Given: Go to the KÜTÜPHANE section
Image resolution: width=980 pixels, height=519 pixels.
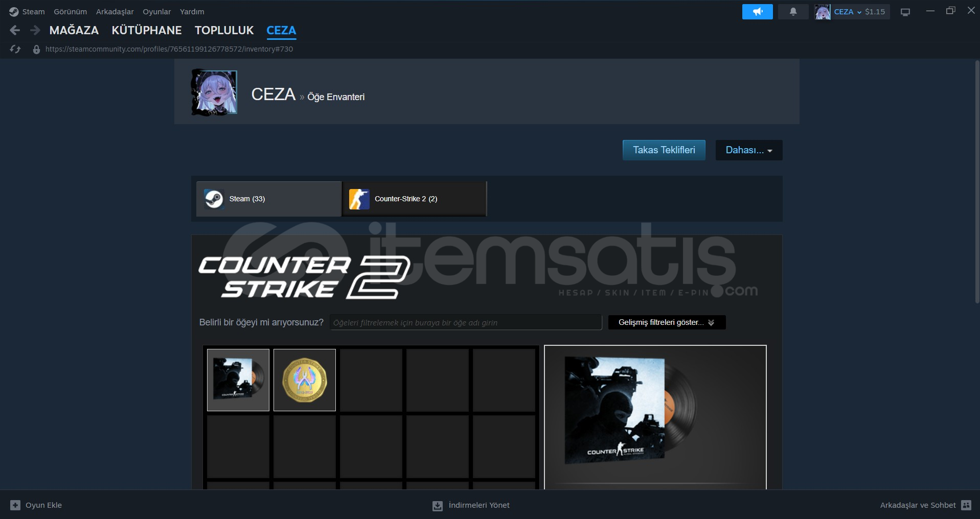Looking at the screenshot, I should tap(147, 30).
